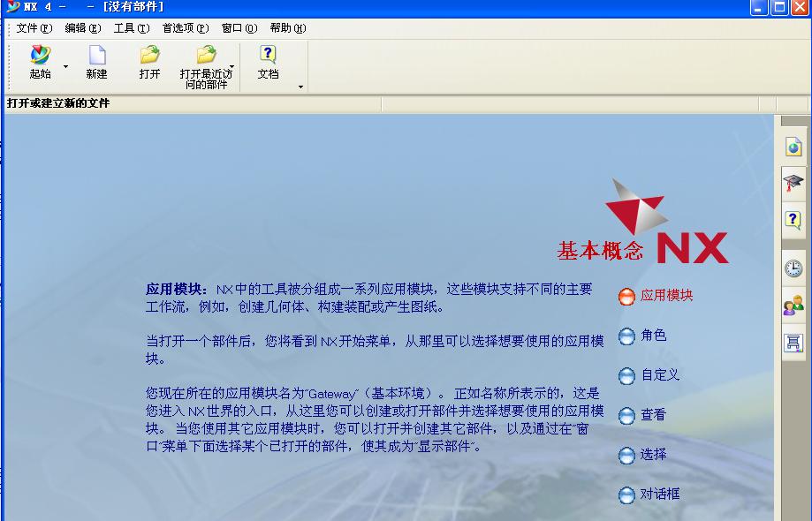Select the 应用模块 topic link
The width and height of the screenshot is (812, 521).
pyautogui.click(x=666, y=296)
